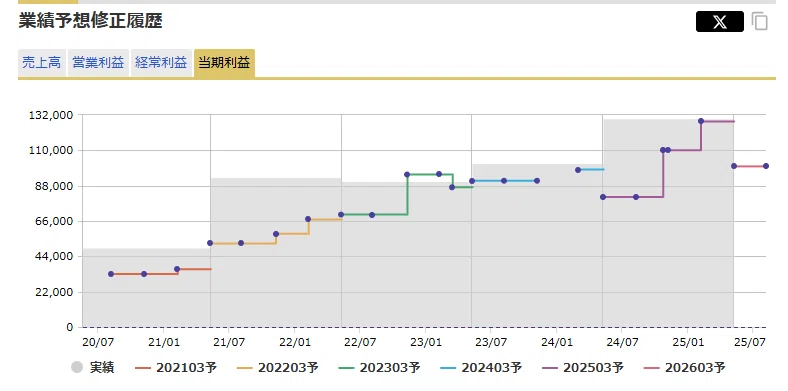The height and width of the screenshot is (391, 788).
Task: Share chart via the X button
Action: pyautogui.click(x=719, y=22)
